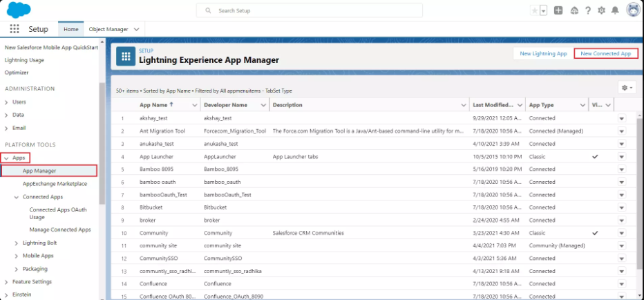Click the App Manager page header icon
The height and width of the screenshot is (300, 644).
tap(126, 56)
